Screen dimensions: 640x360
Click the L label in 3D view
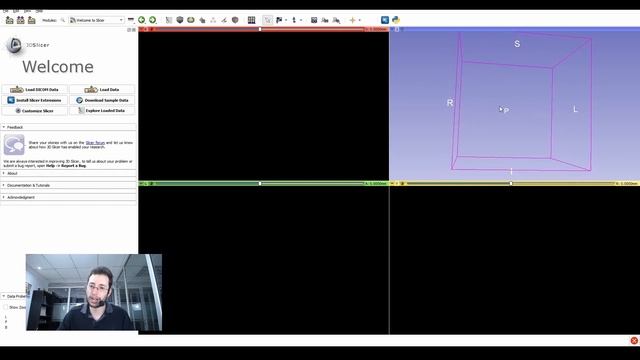(x=575, y=109)
